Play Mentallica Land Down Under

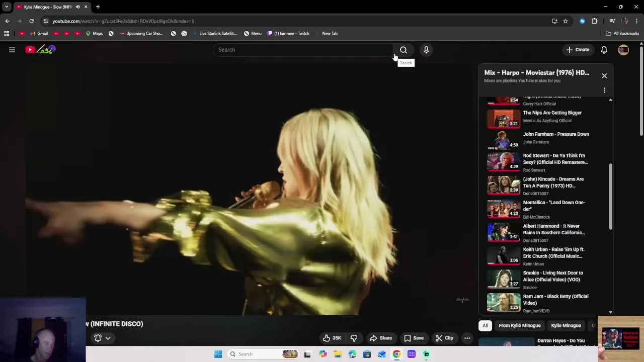point(554,206)
